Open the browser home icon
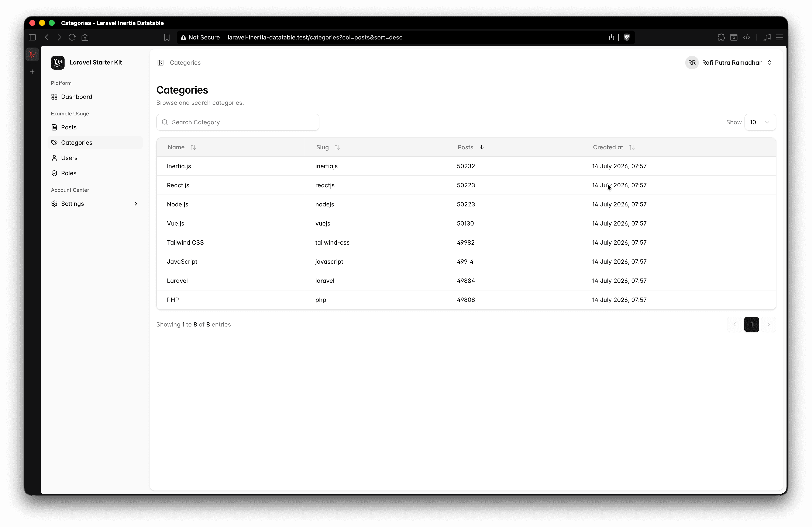This screenshot has width=812, height=527. click(85, 38)
